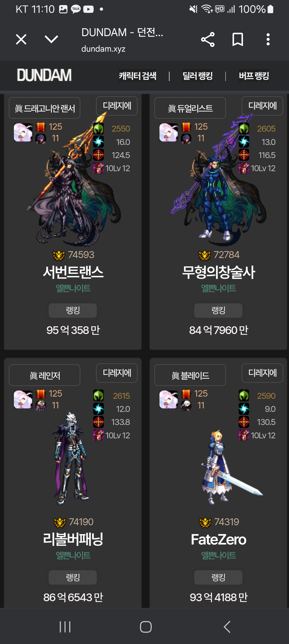This screenshot has width=289, height=644.
Task: Tap the Android home navigation button
Action: coord(146,627)
